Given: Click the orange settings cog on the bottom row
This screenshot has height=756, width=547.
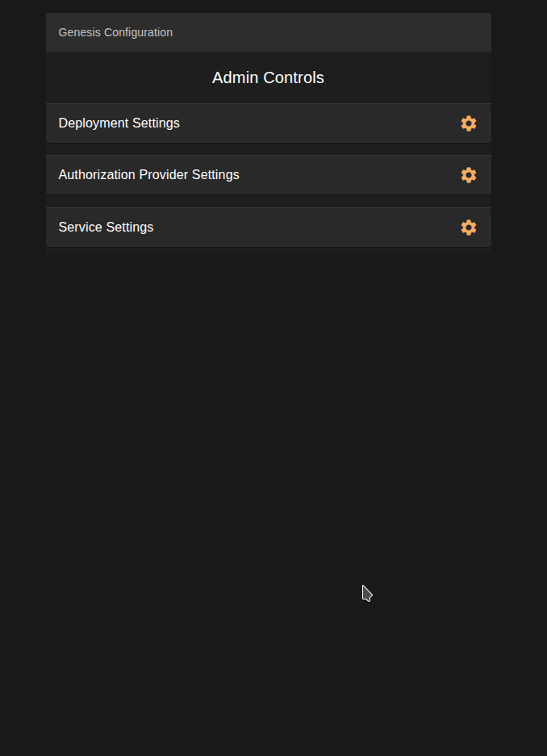Looking at the screenshot, I should click(469, 227).
